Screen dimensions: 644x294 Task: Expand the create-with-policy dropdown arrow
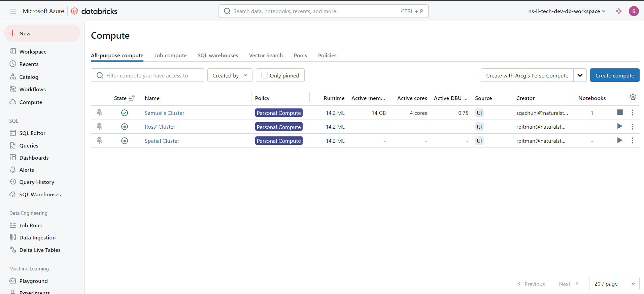coord(580,75)
